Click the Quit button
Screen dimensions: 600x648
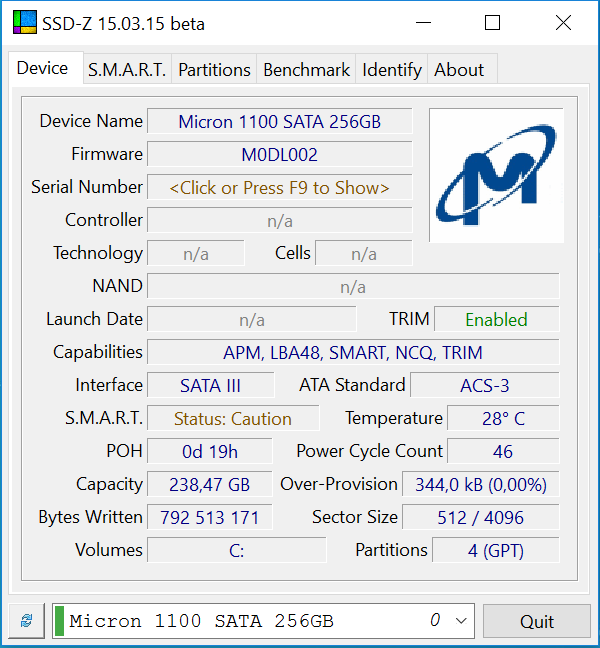pos(537,621)
